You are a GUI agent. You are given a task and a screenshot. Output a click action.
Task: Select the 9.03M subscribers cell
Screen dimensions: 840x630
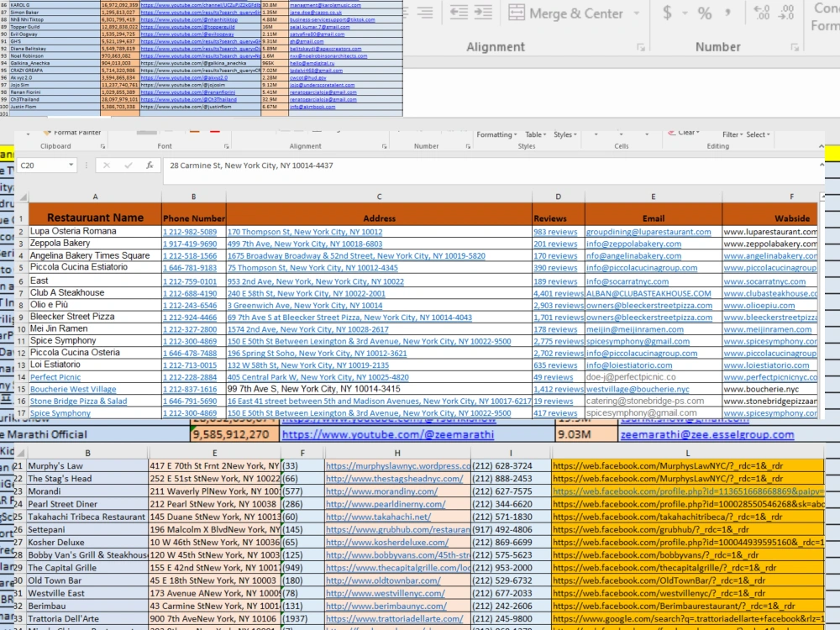click(586, 434)
